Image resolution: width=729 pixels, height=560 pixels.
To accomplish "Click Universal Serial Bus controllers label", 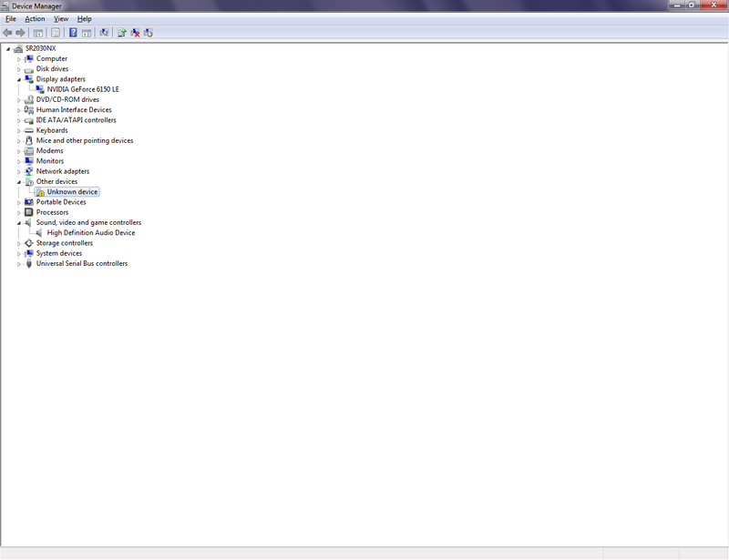I will tap(82, 263).
